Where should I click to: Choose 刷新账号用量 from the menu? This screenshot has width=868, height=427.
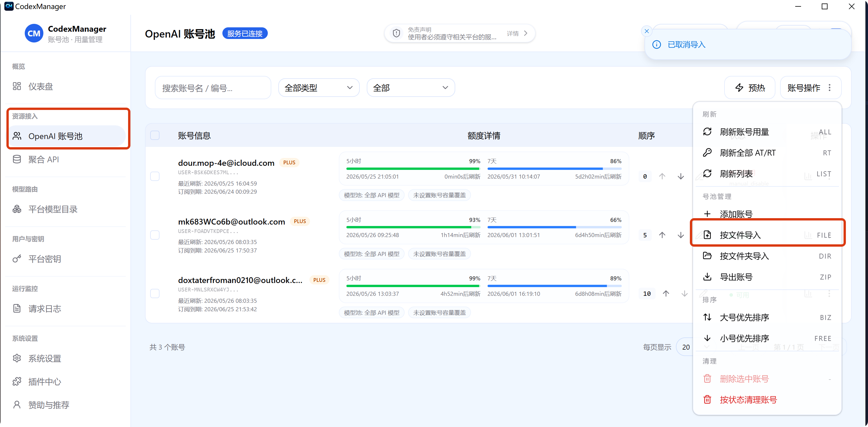tap(767, 132)
